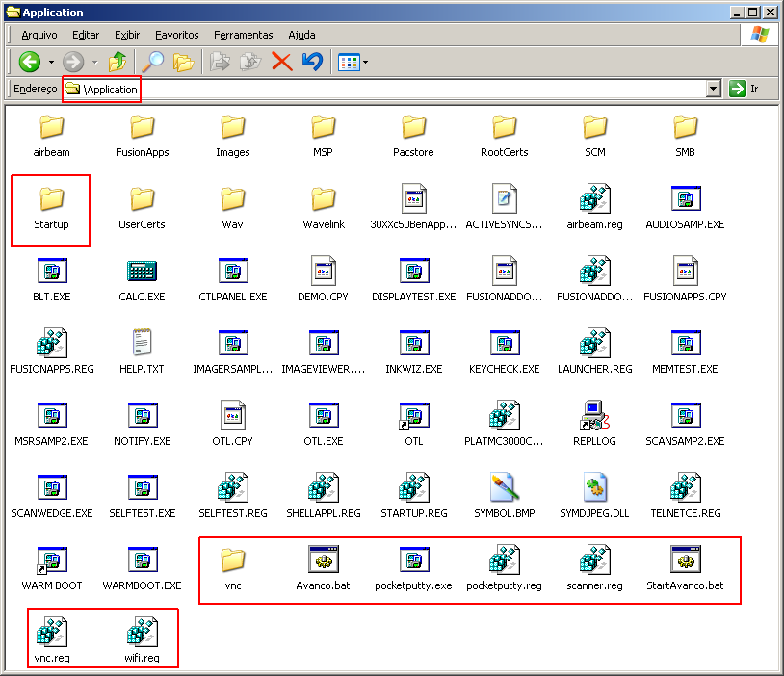Select the CTLPANEL.EXE file
The image size is (784, 676).
point(233,281)
